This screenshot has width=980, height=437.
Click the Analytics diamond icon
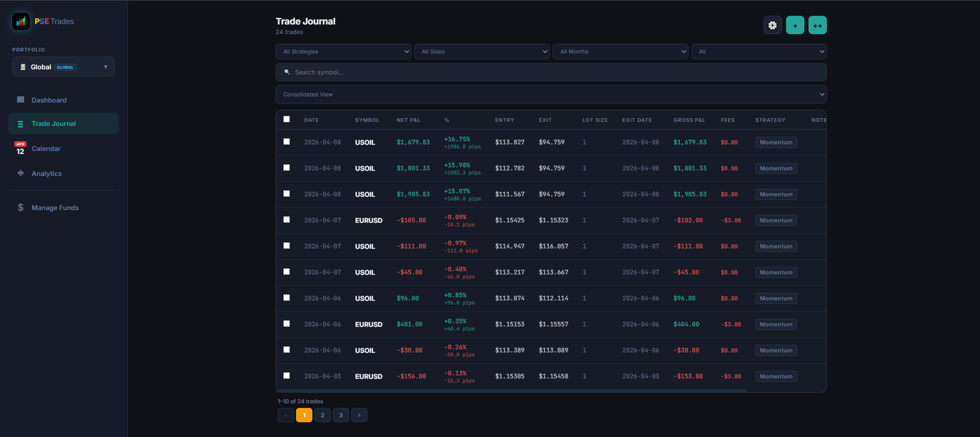coord(20,173)
